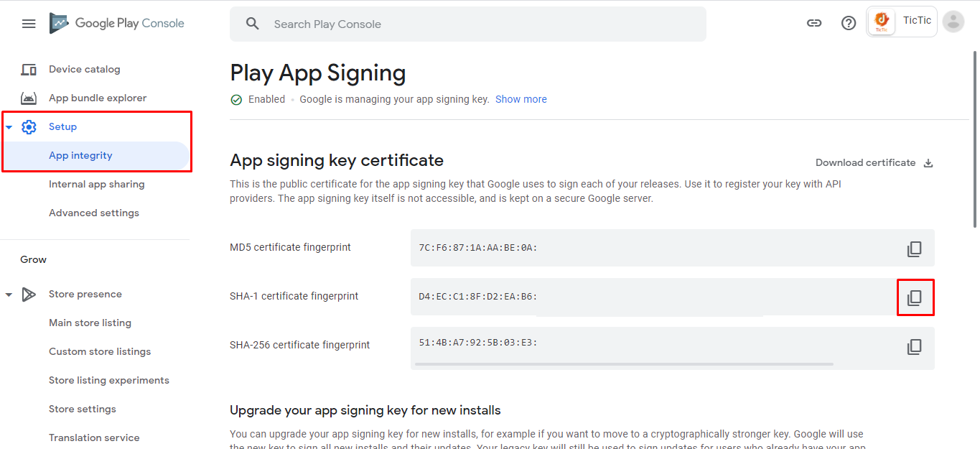Open Device catalog in sidebar
This screenshot has height=449, width=980.
84,70
